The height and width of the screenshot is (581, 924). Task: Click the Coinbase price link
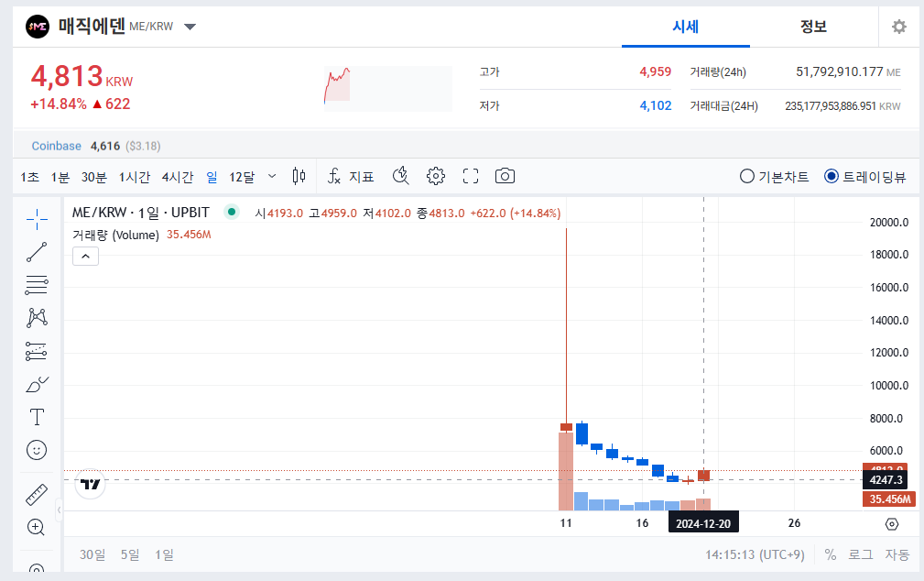click(57, 146)
